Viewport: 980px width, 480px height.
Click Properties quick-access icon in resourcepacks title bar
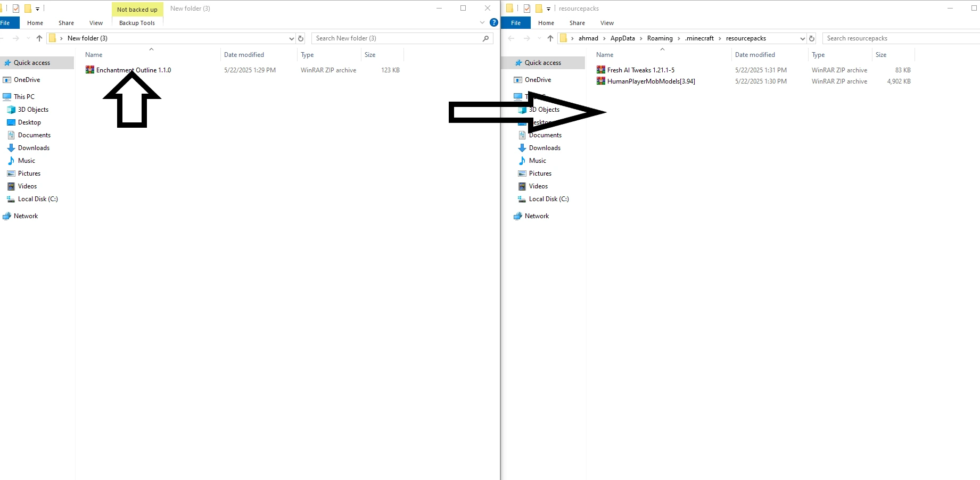click(527, 9)
